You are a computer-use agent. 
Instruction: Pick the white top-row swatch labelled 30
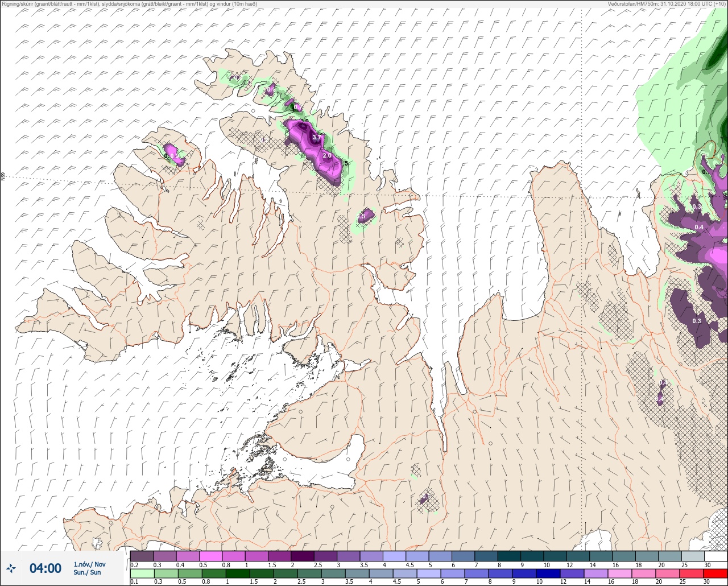(x=715, y=556)
